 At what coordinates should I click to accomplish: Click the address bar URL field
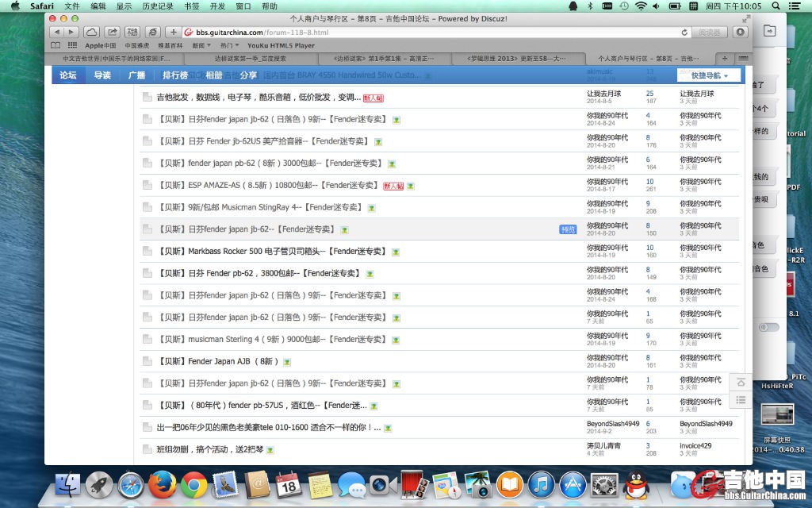428,33
